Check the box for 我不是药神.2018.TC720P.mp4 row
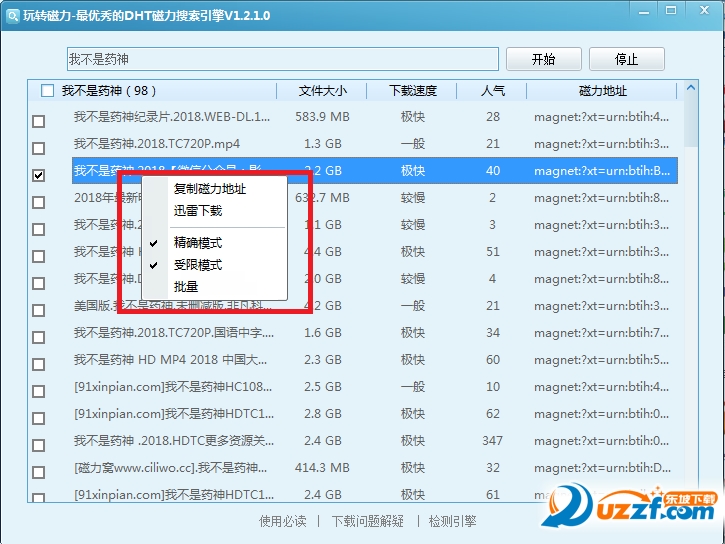The image size is (725, 544). (x=39, y=148)
